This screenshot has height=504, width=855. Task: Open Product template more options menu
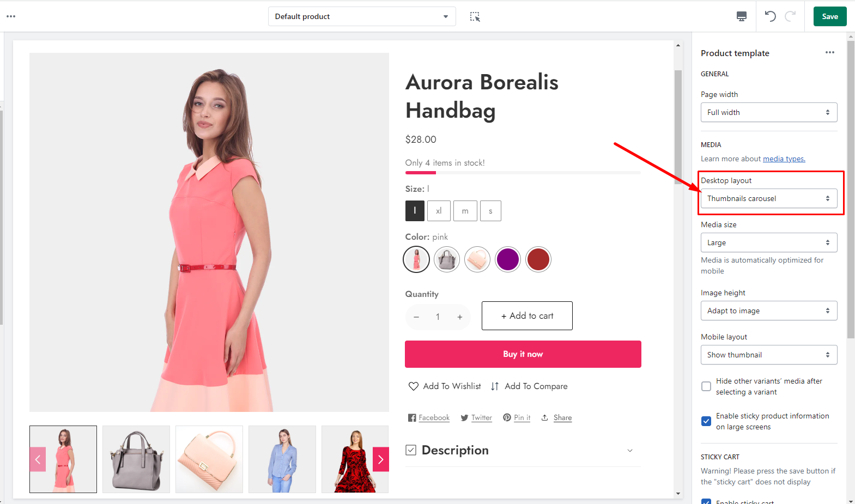(829, 53)
